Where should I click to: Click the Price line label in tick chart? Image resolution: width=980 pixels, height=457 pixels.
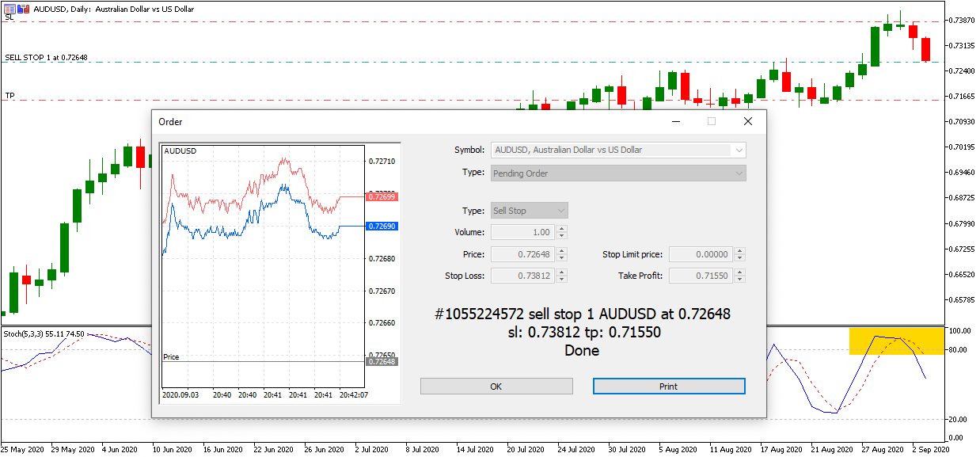coord(171,357)
